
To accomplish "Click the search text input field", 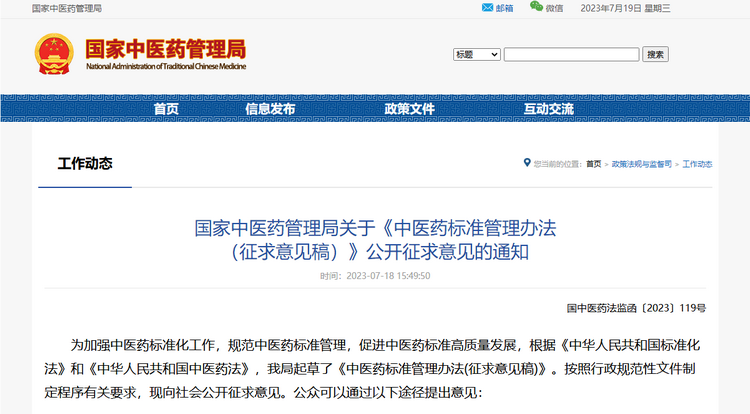I will 571,54.
